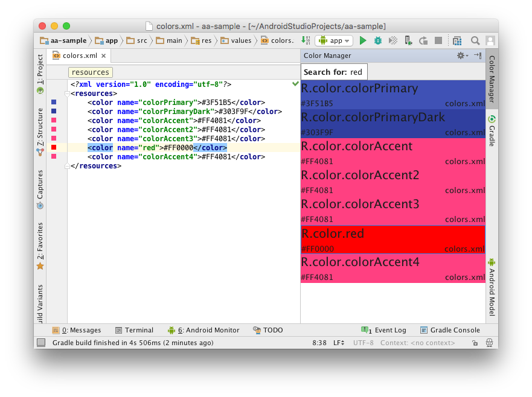Click the tool window quick-access icon in status bar
Image resolution: width=532 pixels, height=397 pixels.
(41, 343)
